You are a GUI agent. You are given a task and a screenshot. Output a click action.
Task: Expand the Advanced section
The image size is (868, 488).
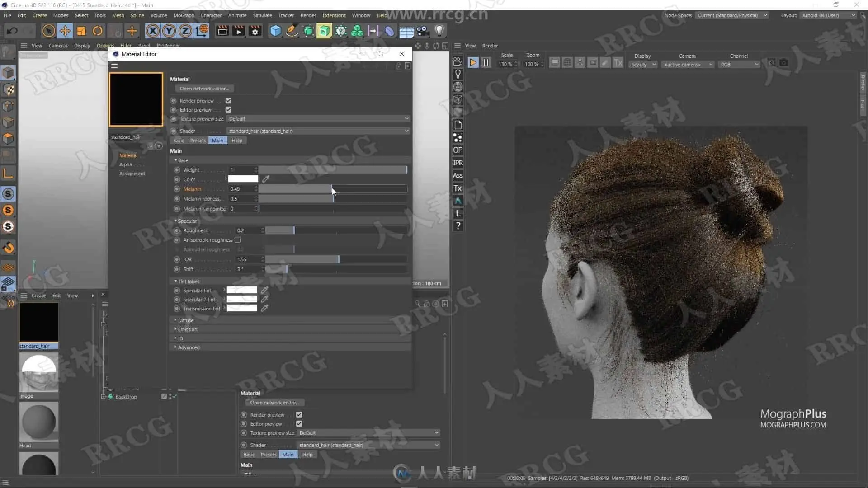click(189, 347)
